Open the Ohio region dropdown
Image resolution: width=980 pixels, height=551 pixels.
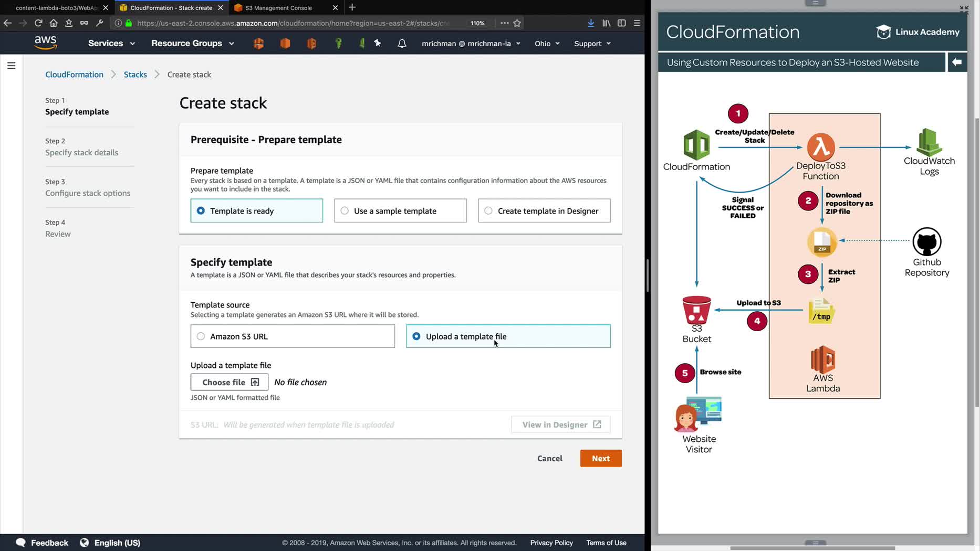pyautogui.click(x=547, y=44)
